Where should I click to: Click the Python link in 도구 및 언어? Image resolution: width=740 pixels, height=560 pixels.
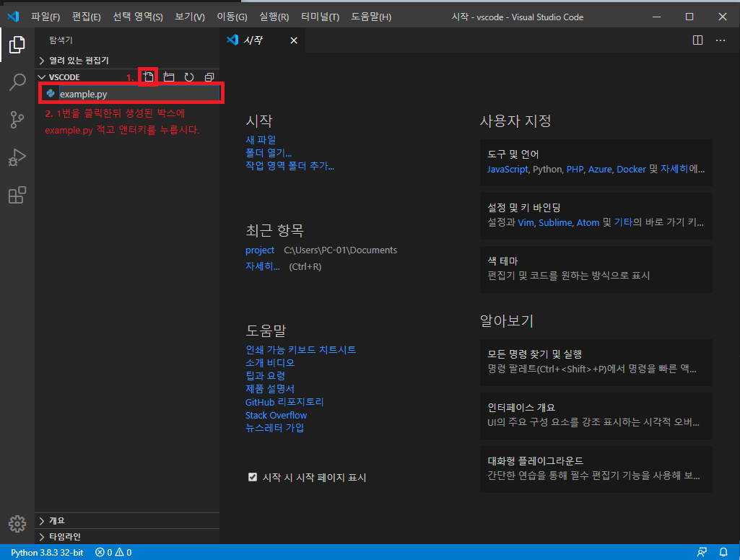click(547, 170)
